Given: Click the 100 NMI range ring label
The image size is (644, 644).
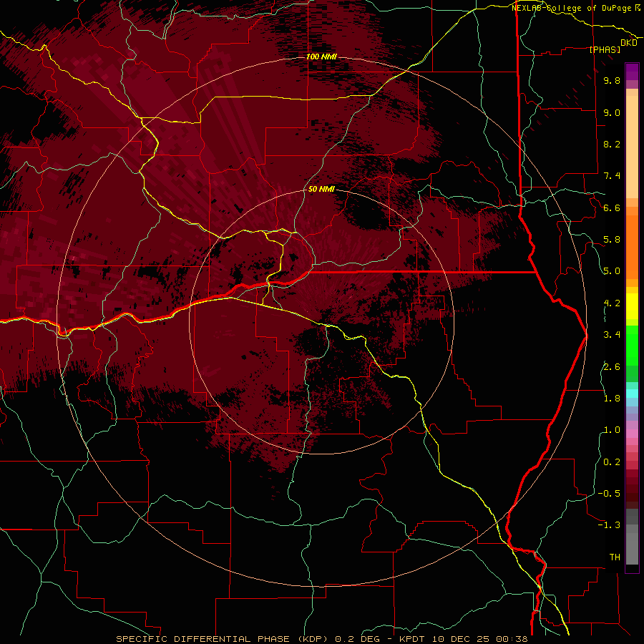Looking at the screenshot, I should click(321, 57).
